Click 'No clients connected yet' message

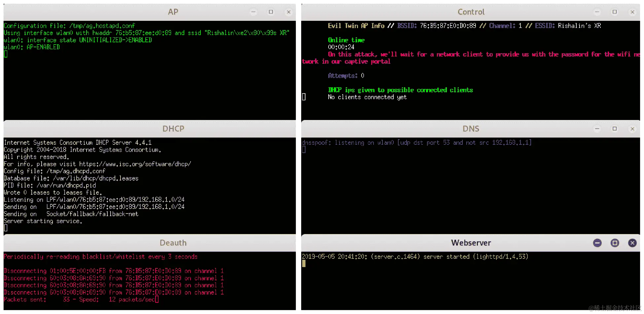(x=367, y=97)
